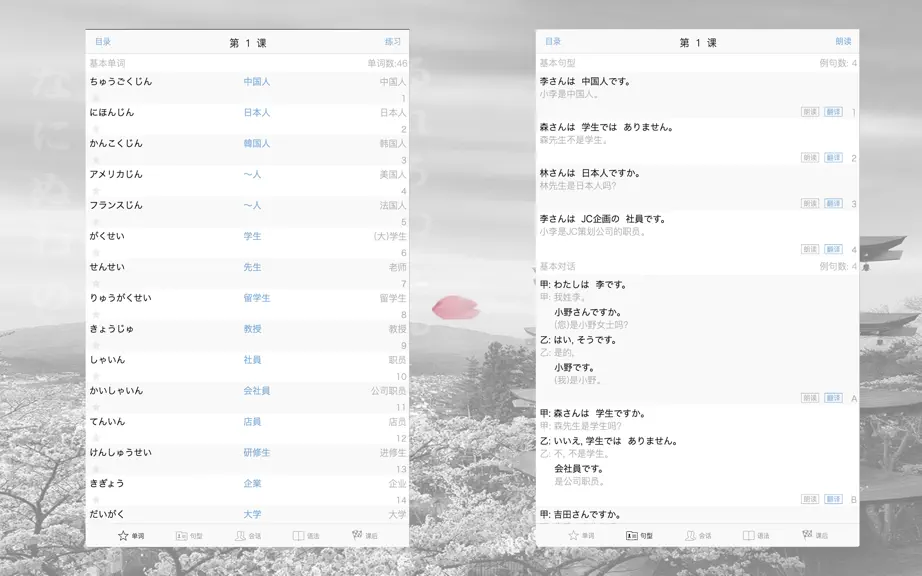Open the 课后 flag tab in vocabulary window
Image resolution: width=922 pixels, height=576 pixels.
click(365, 535)
